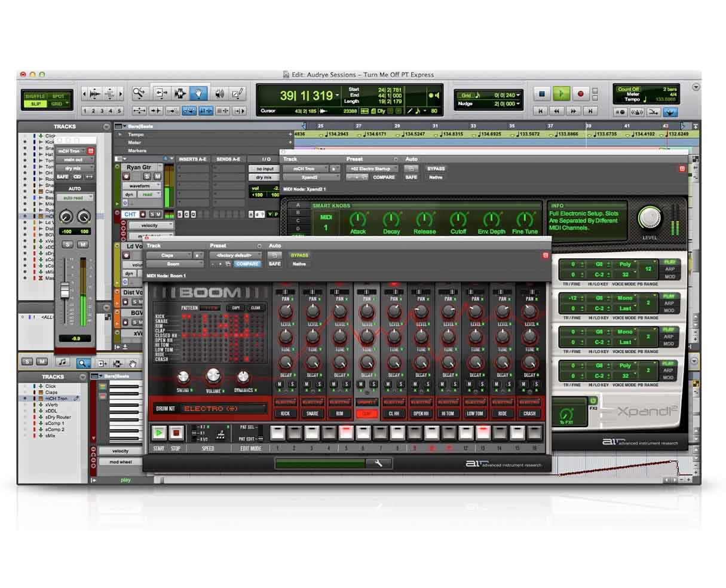The height and width of the screenshot is (588, 726).
Task: Open Xpand!2 preset dropdown +02 Electro Startup
Action: 372,169
